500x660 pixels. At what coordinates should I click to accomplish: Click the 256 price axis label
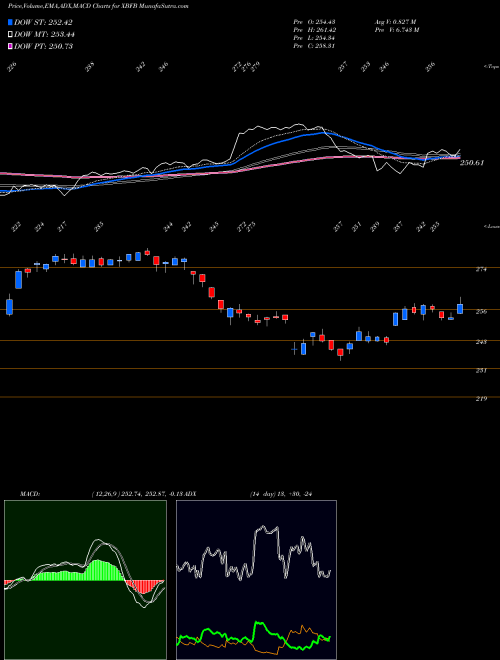481,311
